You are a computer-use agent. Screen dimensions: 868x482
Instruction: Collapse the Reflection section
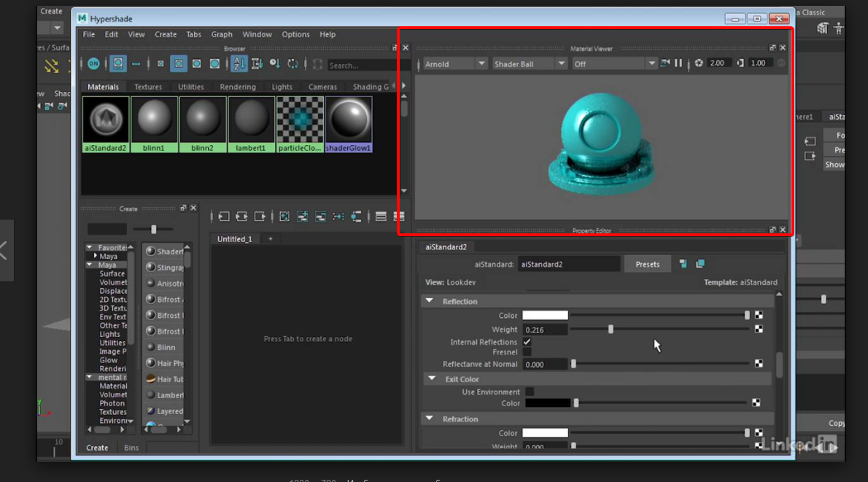429,301
